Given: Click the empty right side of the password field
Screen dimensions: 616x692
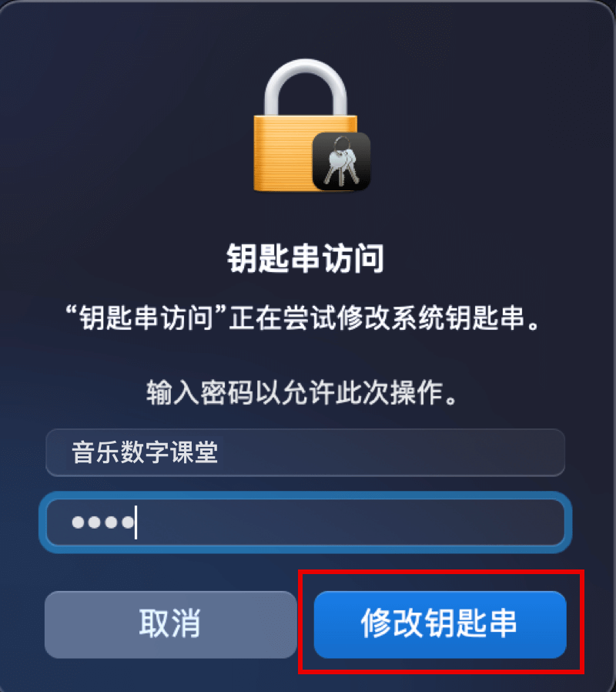Looking at the screenshot, I should 353,522.
